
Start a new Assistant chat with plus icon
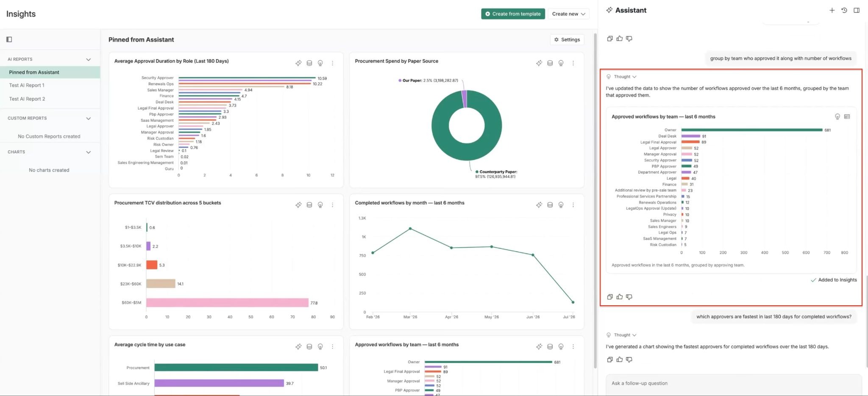[832, 10]
